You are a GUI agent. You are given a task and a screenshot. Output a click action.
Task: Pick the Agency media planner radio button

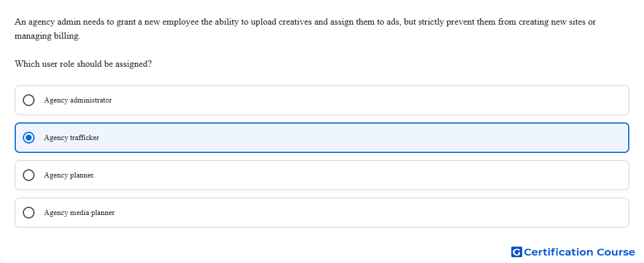point(29,213)
